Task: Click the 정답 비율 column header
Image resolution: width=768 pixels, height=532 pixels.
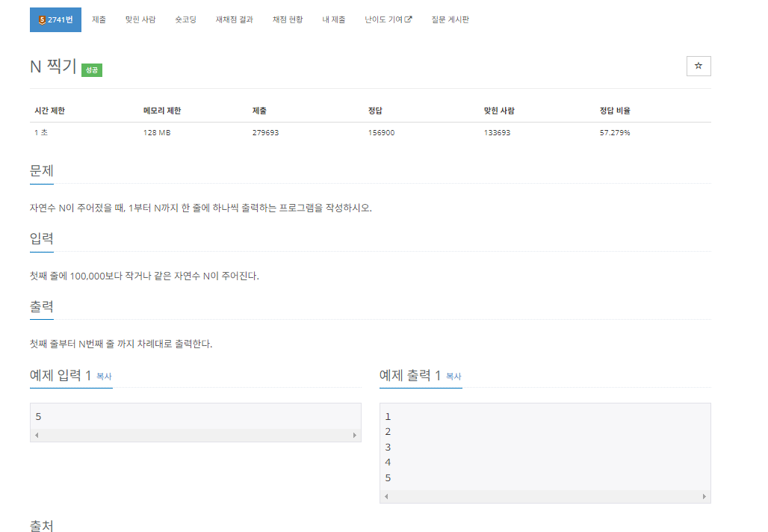Action: tap(615, 111)
